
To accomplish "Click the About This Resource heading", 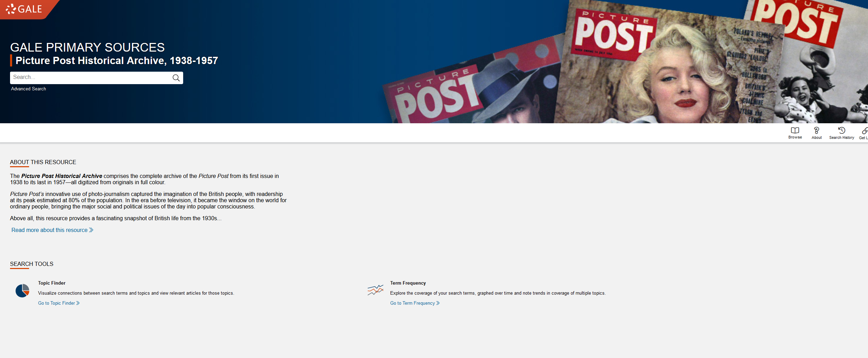I will pos(43,162).
